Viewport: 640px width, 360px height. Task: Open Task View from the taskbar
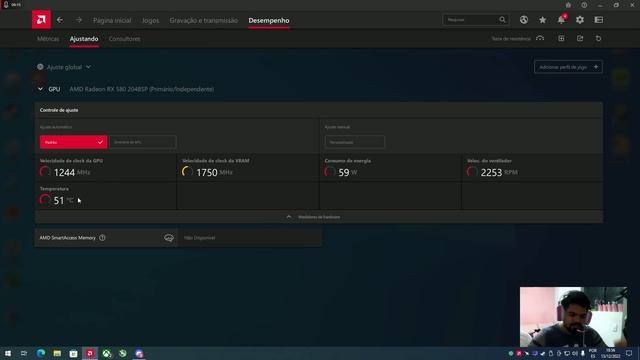tap(24, 353)
